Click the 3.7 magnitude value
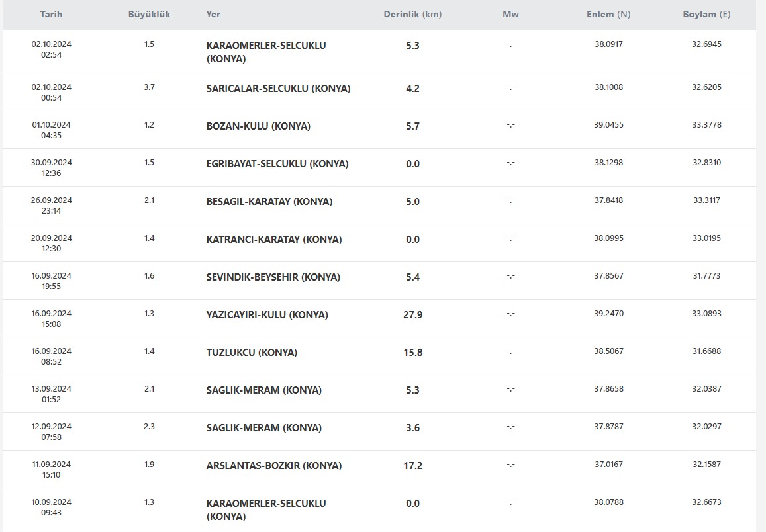Viewport: 766px width, 532px height. tap(149, 87)
